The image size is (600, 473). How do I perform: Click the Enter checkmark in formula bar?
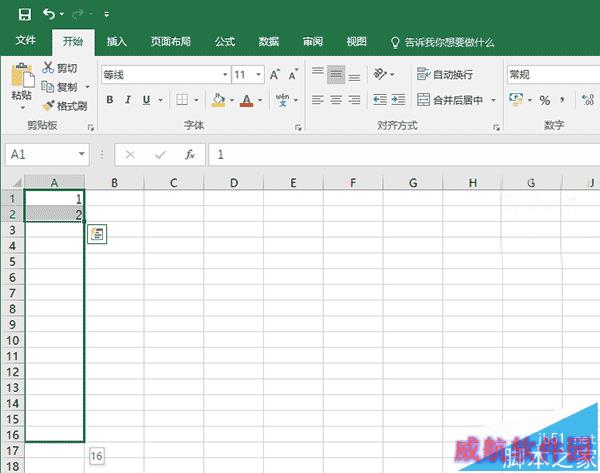point(160,155)
